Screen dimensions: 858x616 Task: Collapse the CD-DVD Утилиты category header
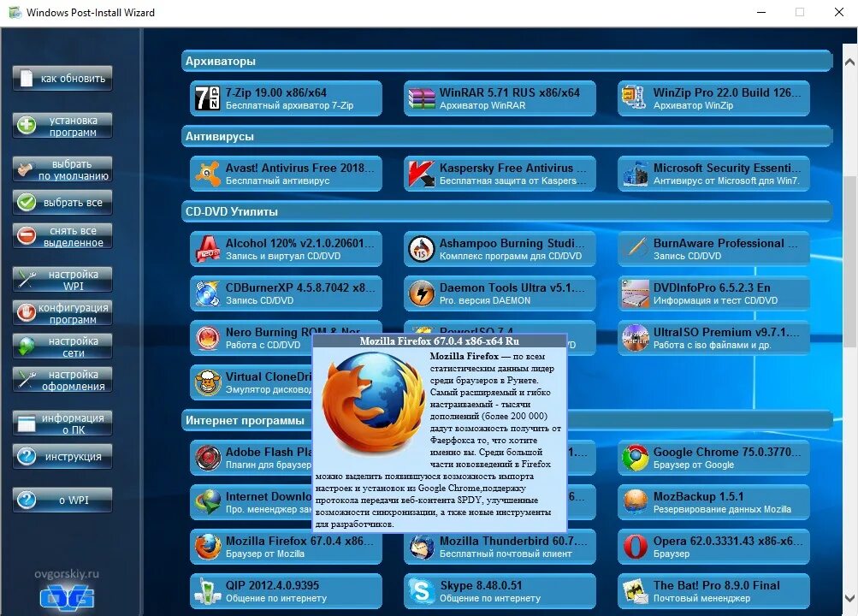pos(506,211)
